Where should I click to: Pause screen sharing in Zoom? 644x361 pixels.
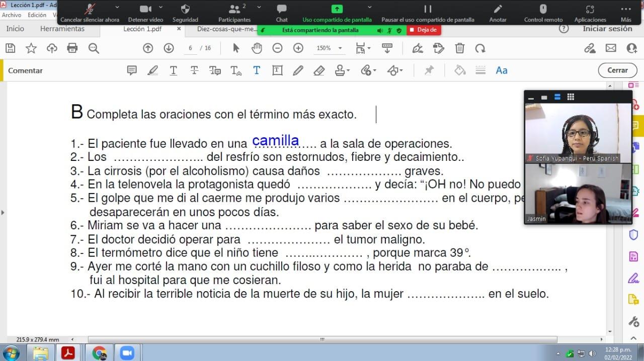pyautogui.click(x=428, y=10)
